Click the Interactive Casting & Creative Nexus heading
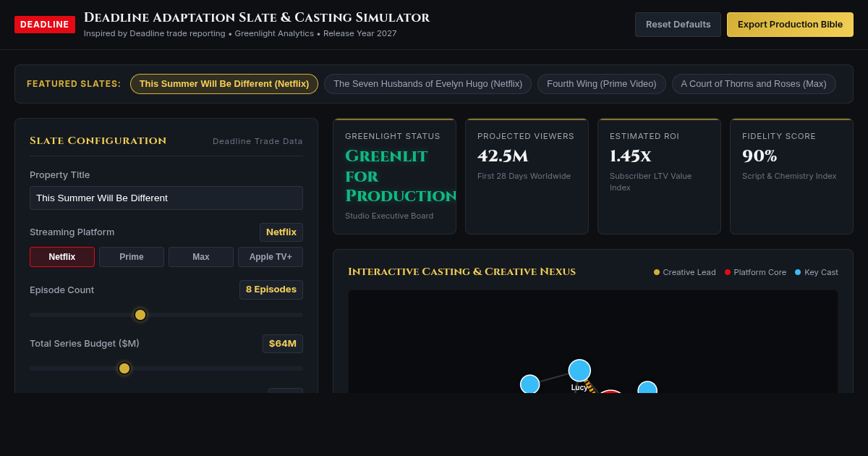This screenshot has width=868, height=456. pyautogui.click(x=461, y=271)
